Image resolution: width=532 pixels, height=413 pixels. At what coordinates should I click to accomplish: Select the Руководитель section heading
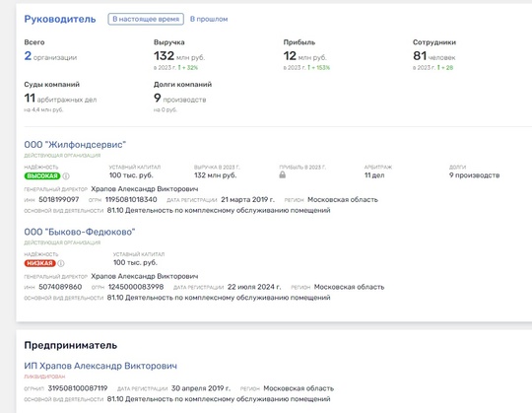(x=60, y=19)
